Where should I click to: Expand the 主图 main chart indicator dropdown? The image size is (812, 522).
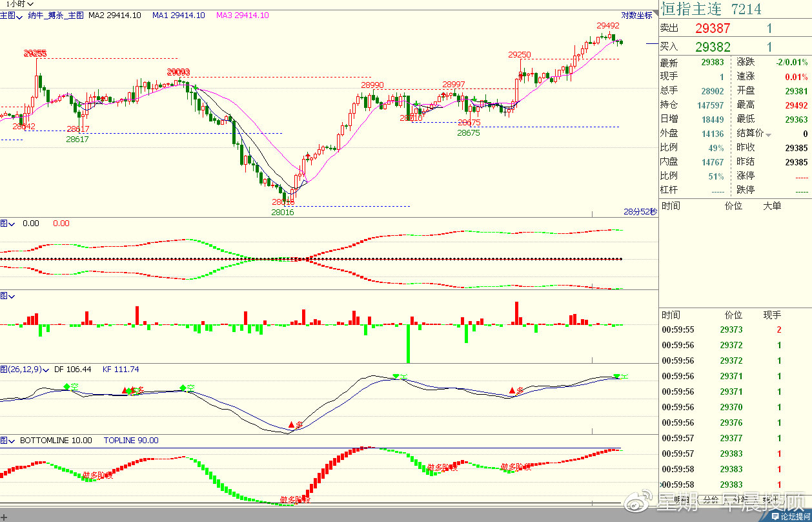point(12,16)
